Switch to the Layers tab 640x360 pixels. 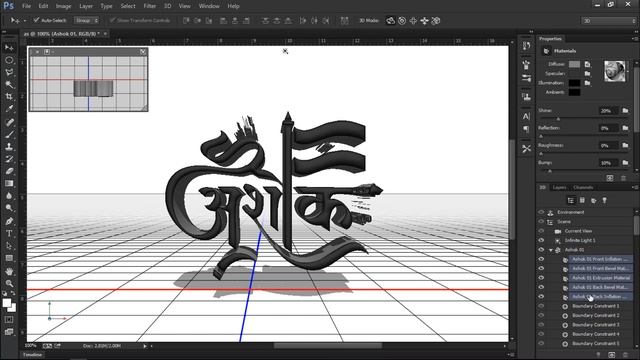click(559, 187)
